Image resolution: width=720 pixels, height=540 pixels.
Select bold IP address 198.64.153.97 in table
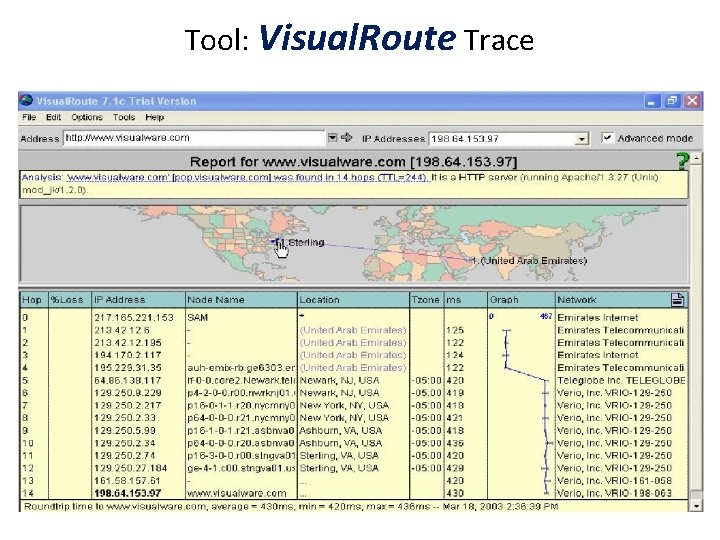pos(128,493)
